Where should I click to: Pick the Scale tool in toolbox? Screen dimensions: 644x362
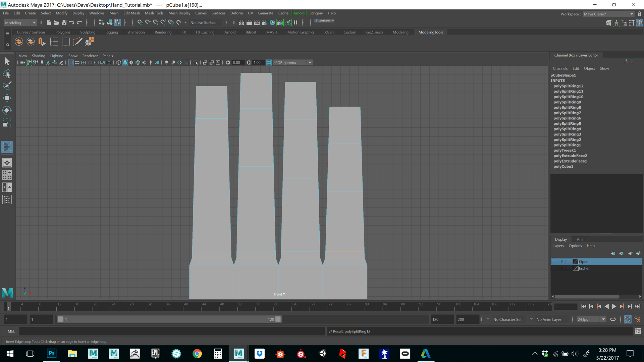pyautogui.click(x=7, y=123)
